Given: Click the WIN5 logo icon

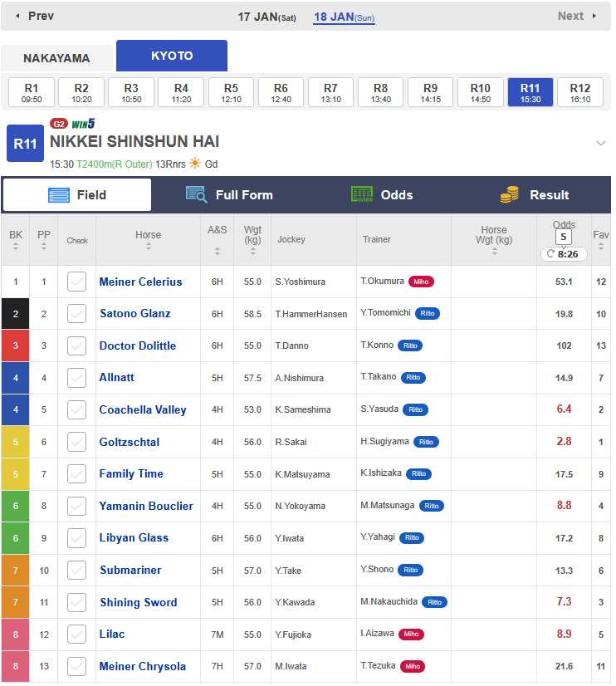Looking at the screenshot, I should click(83, 124).
